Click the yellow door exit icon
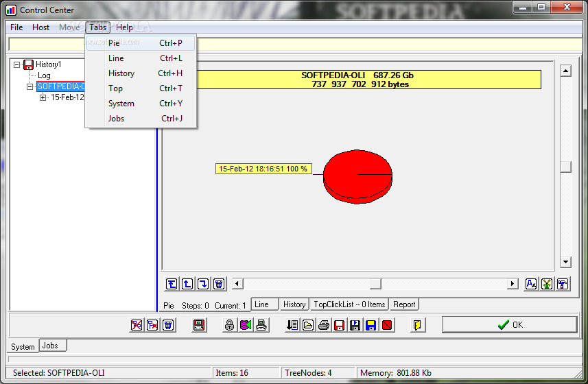This screenshot has height=384, width=588. (x=417, y=325)
